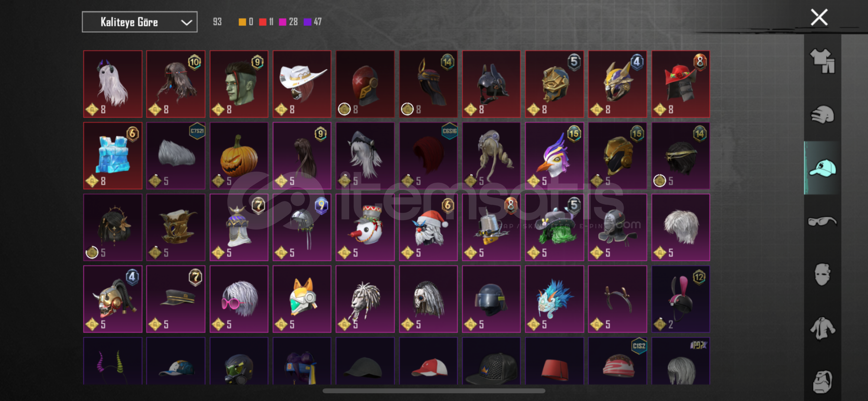
Task: Click the chevron arrow on sort dropdown
Action: (x=186, y=23)
